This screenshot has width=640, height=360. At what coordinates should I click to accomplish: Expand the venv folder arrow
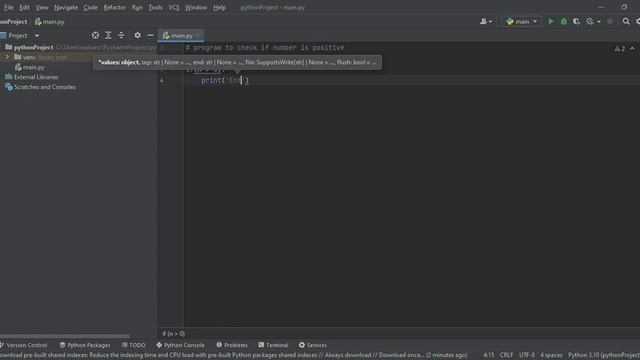(x=7, y=57)
